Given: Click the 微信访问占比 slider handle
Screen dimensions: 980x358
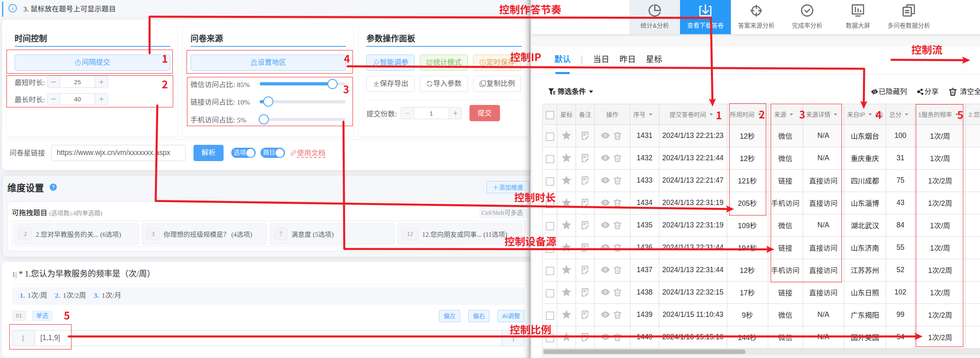Looking at the screenshot, I should coord(332,84).
